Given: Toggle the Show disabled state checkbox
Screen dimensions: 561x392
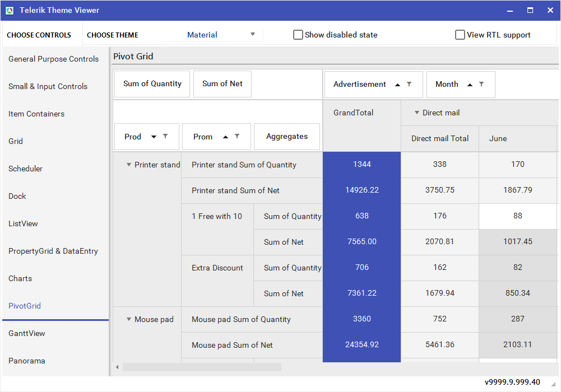Looking at the screenshot, I should (298, 35).
